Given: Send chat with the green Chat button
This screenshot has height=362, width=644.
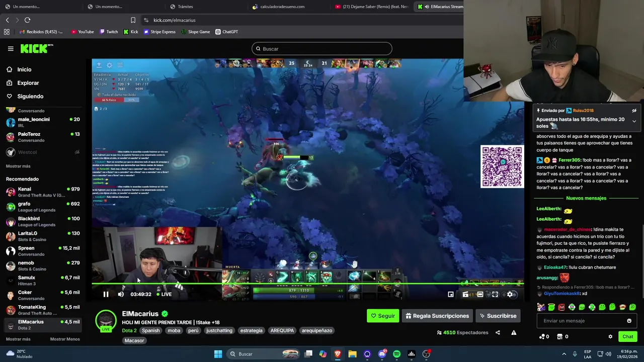Looking at the screenshot, I should pyautogui.click(x=628, y=336).
